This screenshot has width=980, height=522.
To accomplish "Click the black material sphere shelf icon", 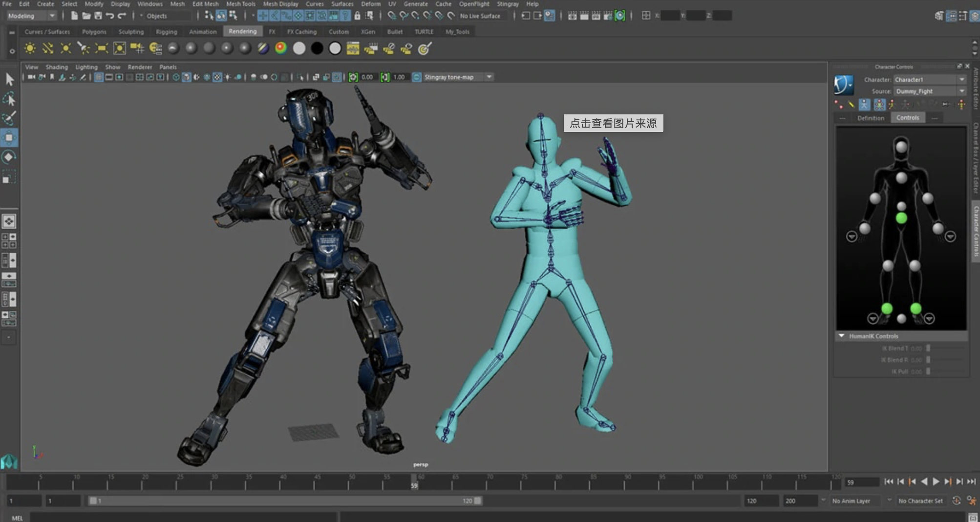I will [x=317, y=48].
